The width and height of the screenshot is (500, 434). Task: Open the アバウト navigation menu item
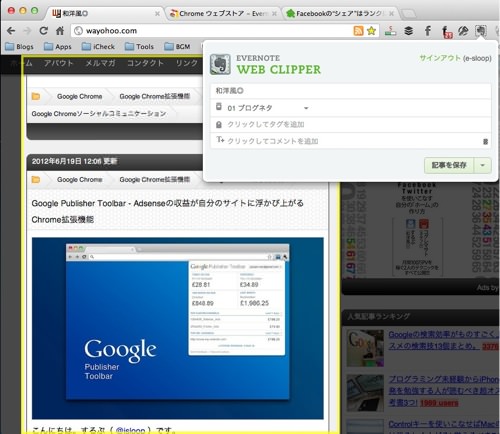point(59,63)
